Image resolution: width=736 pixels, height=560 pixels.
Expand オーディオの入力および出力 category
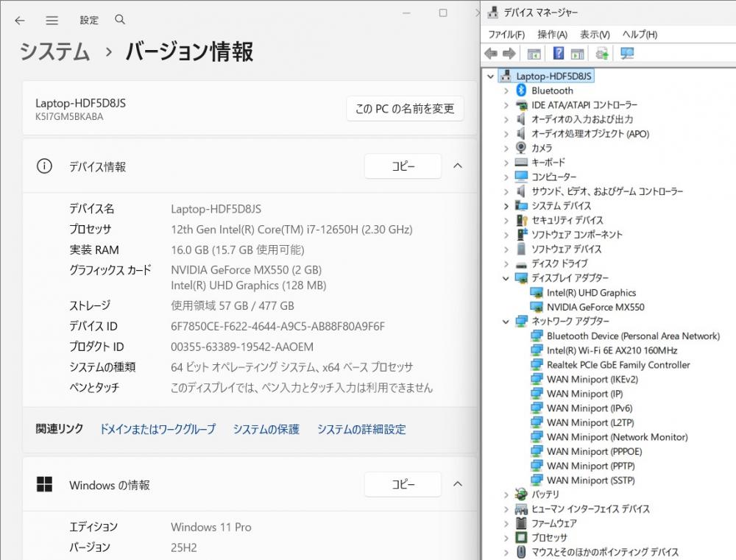click(x=506, y=120)
